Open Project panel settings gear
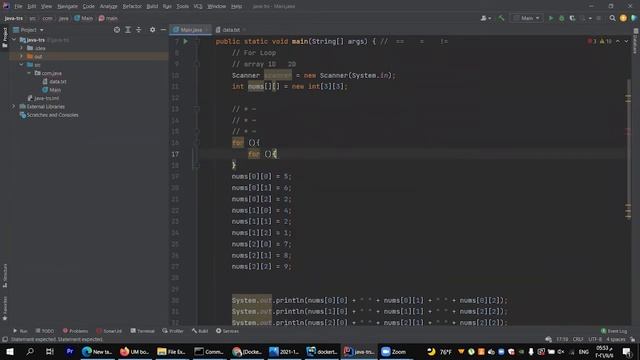The width and height of the screenshot is (640, 360). coord(152,30)
